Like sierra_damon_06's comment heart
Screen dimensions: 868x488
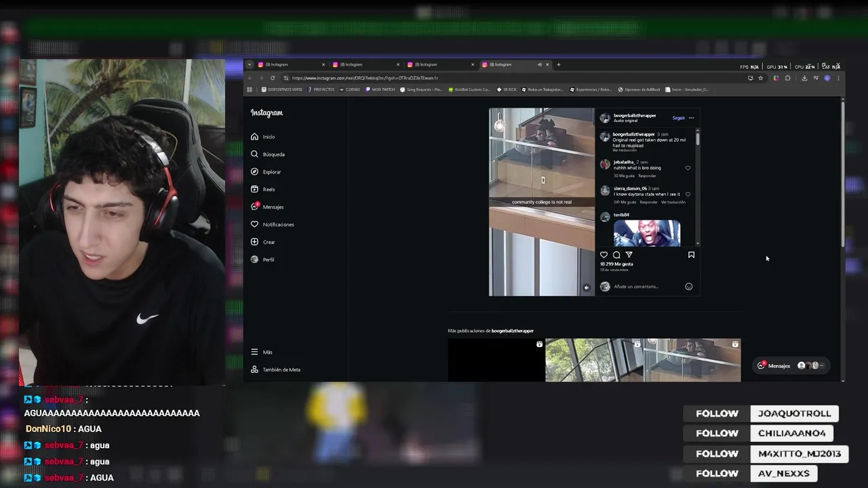pyautogui.click(x=688, y=195)
